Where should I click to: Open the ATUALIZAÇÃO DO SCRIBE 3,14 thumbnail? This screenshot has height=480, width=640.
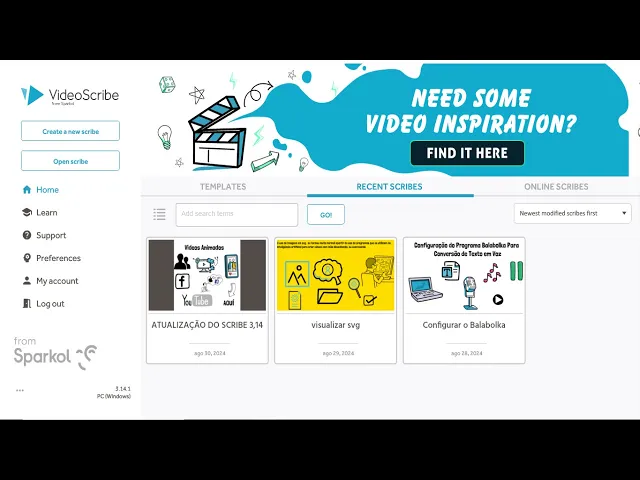(x=207, y=275)
